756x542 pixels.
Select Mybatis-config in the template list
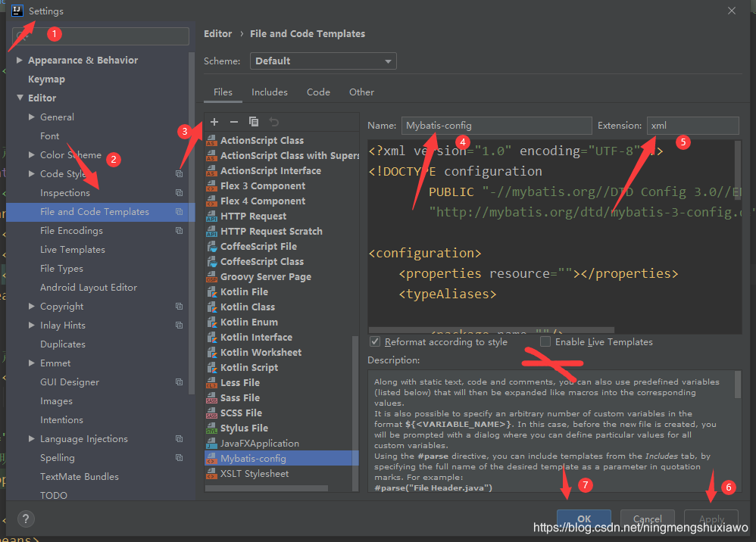253,459
